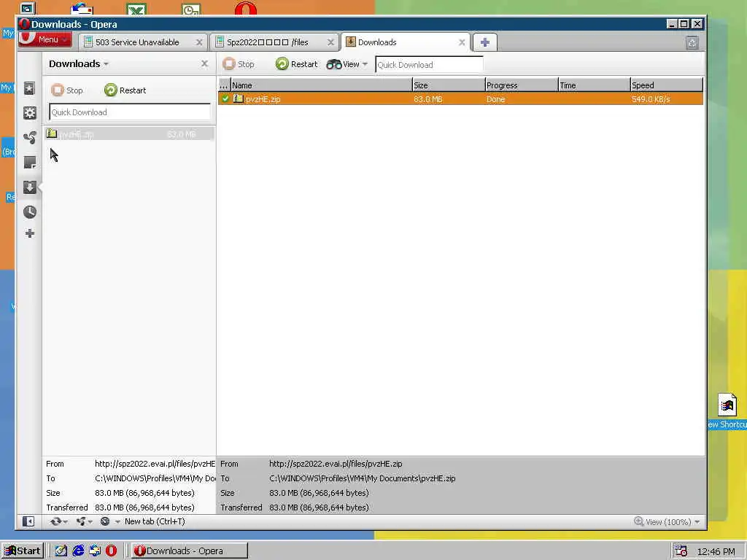Click the green check icon on pvzHE.zip
This screenshot has width=747, height=560.
(x=225, y=98)
